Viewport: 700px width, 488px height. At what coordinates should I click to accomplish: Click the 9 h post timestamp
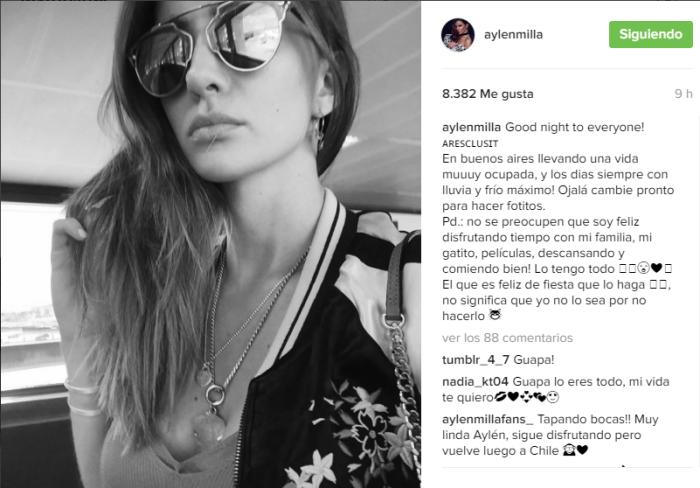pyautogui.click(x=683, y=94)
